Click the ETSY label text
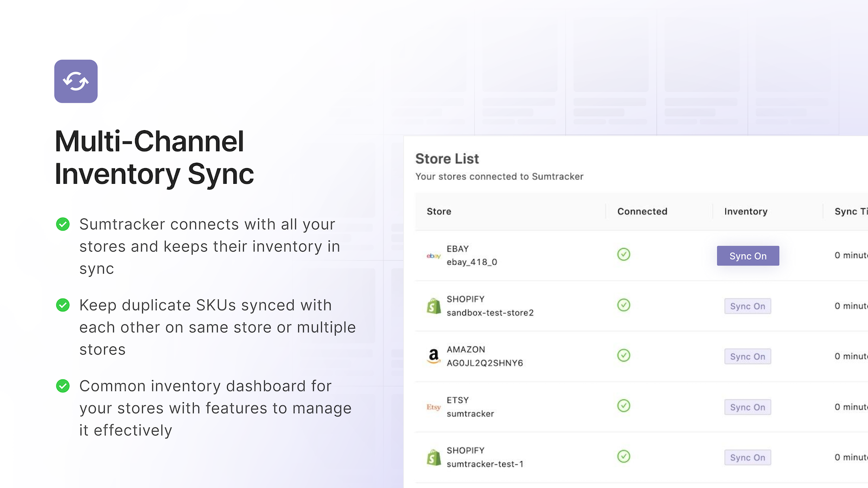 458,400
